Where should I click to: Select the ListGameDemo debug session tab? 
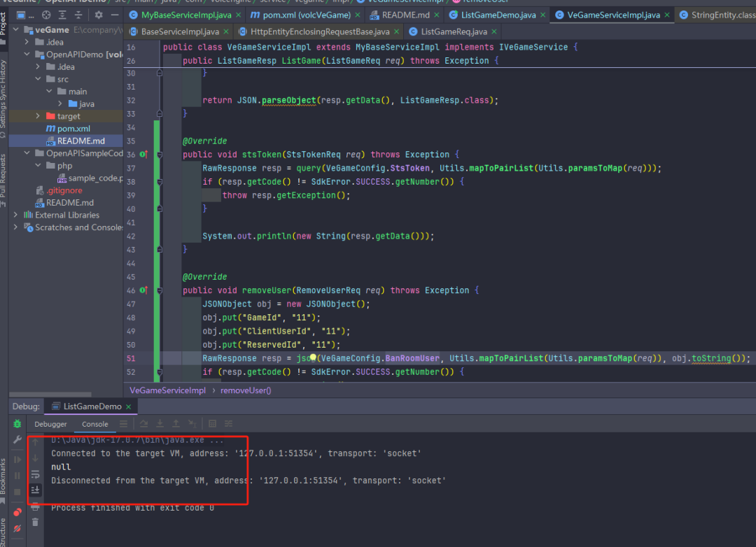click(92, 406)
